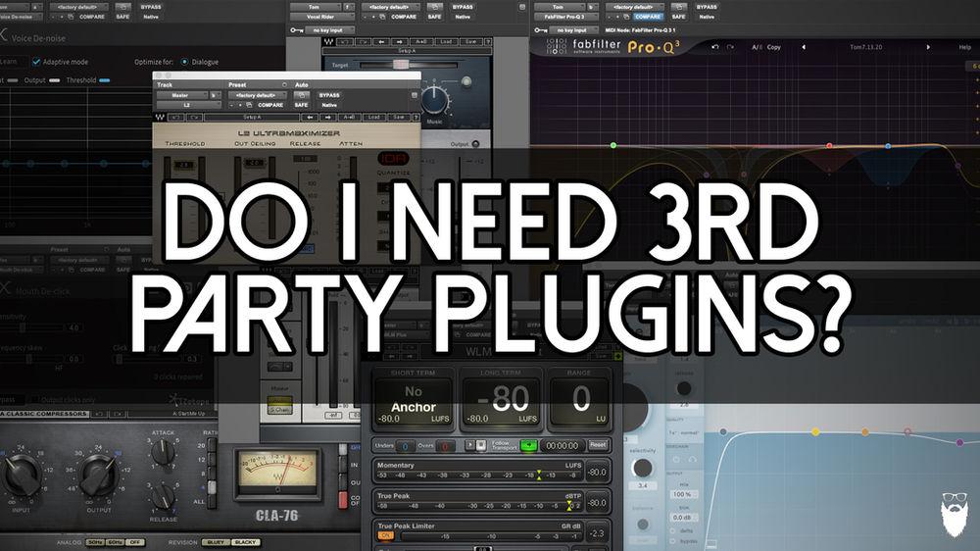
Task: Click BYPASS in FabFilter Pro-Q 3 window
Action: pyautogui.click(x=707, y=7)
